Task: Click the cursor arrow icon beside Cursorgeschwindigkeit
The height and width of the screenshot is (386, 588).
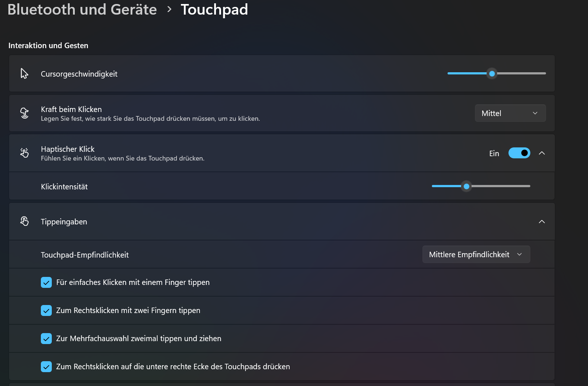Action: click(24, 74)
